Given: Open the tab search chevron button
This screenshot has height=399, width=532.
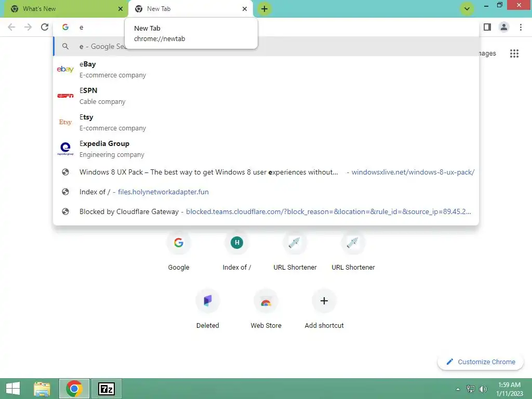Looking at the screenshot, I should [x=467, y=9].
